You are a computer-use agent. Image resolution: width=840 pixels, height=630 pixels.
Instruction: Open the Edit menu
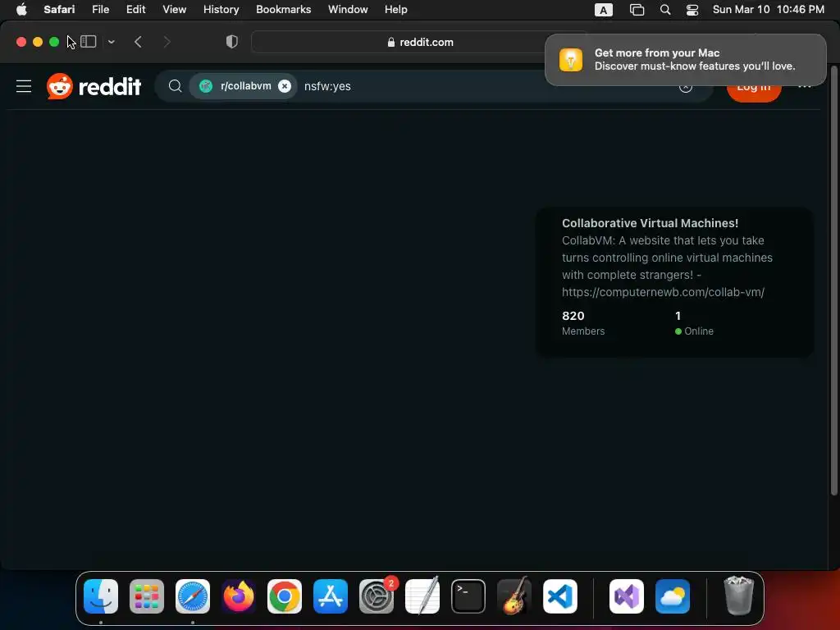135,10
